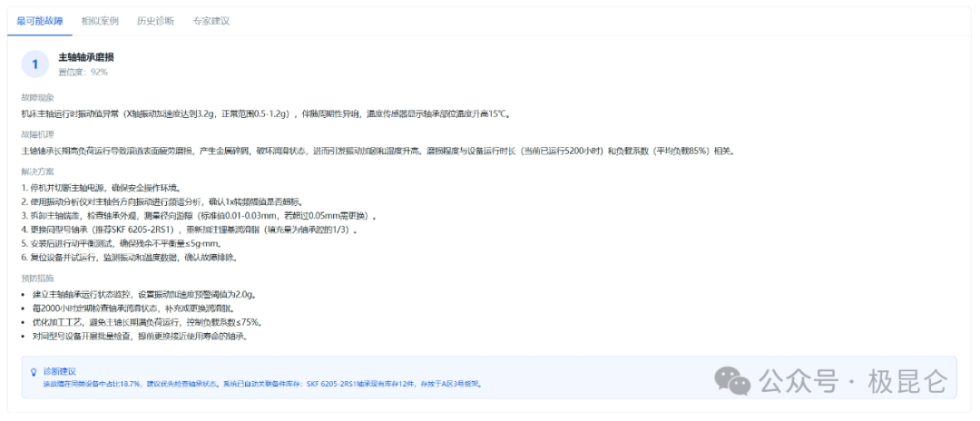Click the description starting 机床主轴运行时振动值异常
The image size is (980, 421).
click(x=266, y=113)
